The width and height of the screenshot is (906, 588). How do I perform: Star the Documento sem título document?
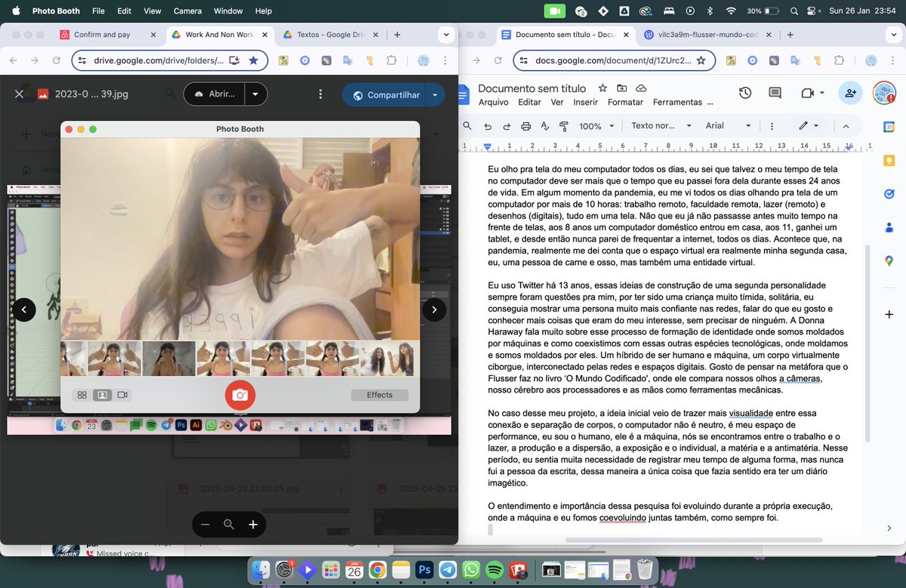(602, 88)
